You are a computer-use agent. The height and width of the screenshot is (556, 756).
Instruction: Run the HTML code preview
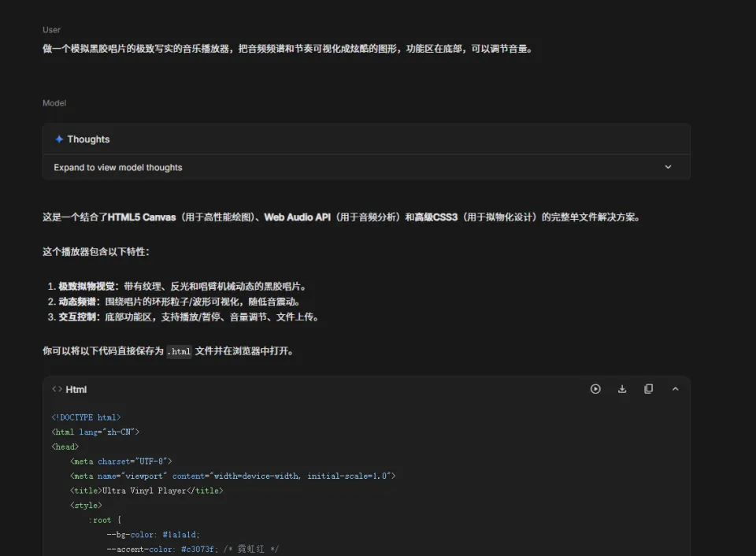(595, 389)
